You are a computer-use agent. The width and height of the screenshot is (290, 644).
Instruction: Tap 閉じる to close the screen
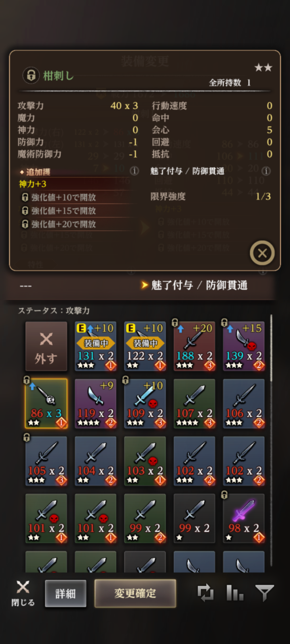(23, 594)
